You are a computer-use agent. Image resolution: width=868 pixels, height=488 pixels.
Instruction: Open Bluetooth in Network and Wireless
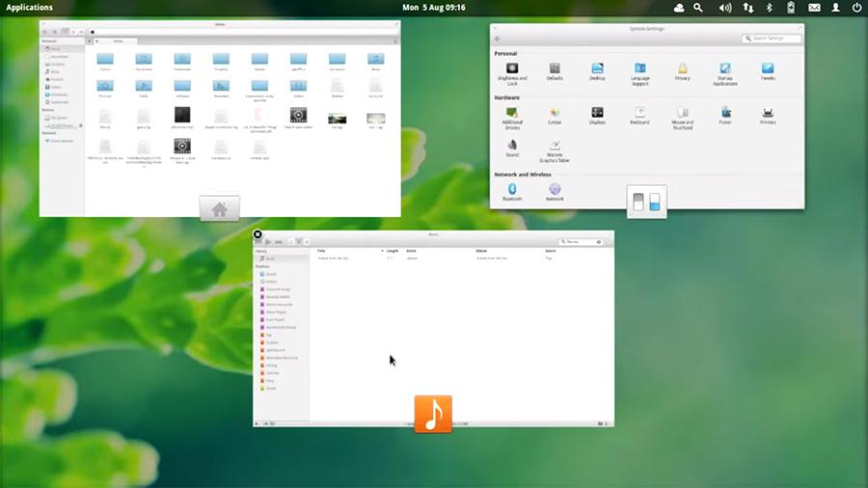[512, 190]
